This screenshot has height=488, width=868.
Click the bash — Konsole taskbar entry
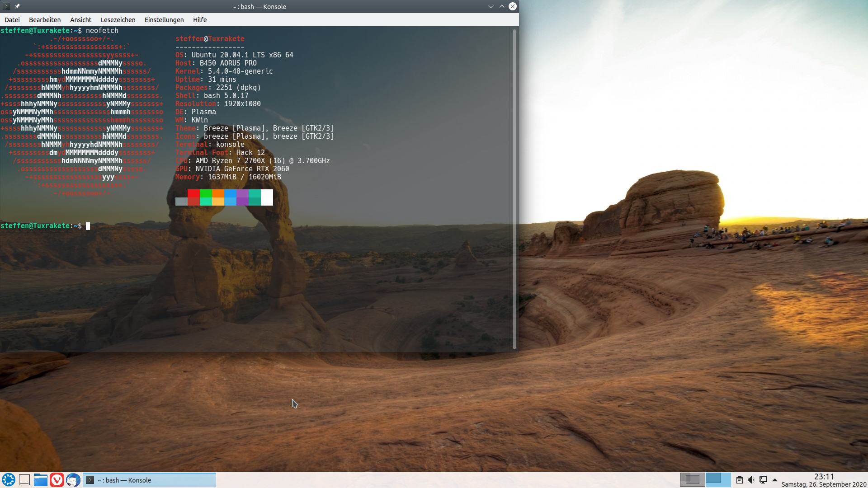149,480
